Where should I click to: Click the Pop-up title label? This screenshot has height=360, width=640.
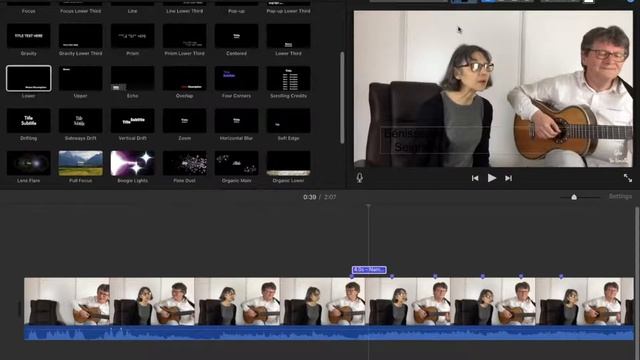coord(236,11)
